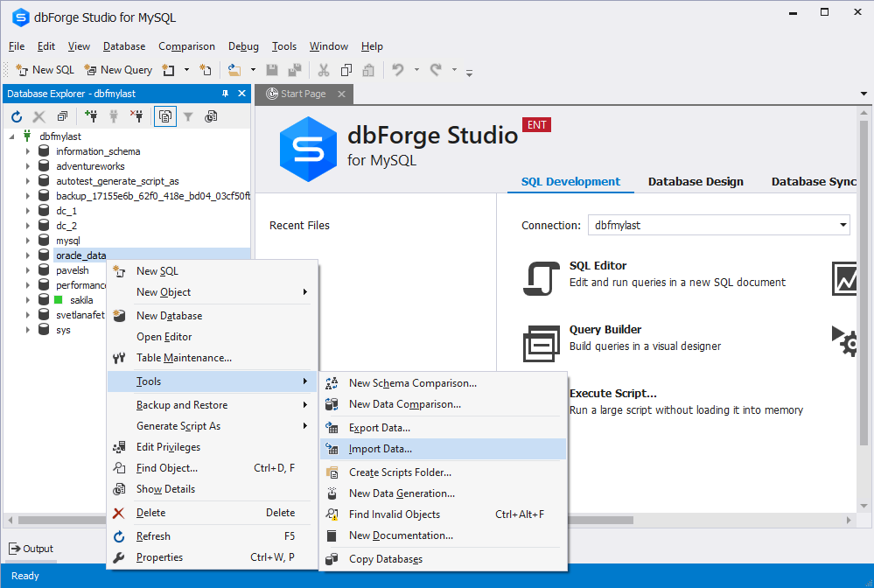
Task: Click the New SQL toolbar button
Action: click(x=45, y=70)
